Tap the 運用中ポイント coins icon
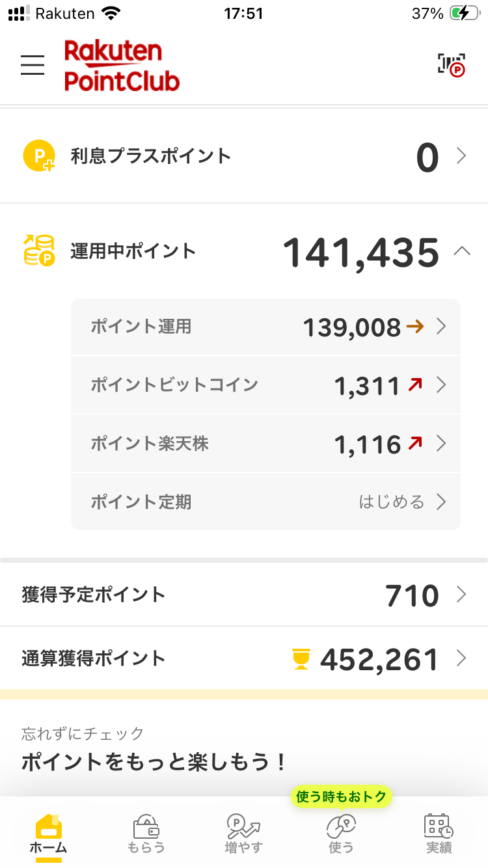 [x=39, y=251]
